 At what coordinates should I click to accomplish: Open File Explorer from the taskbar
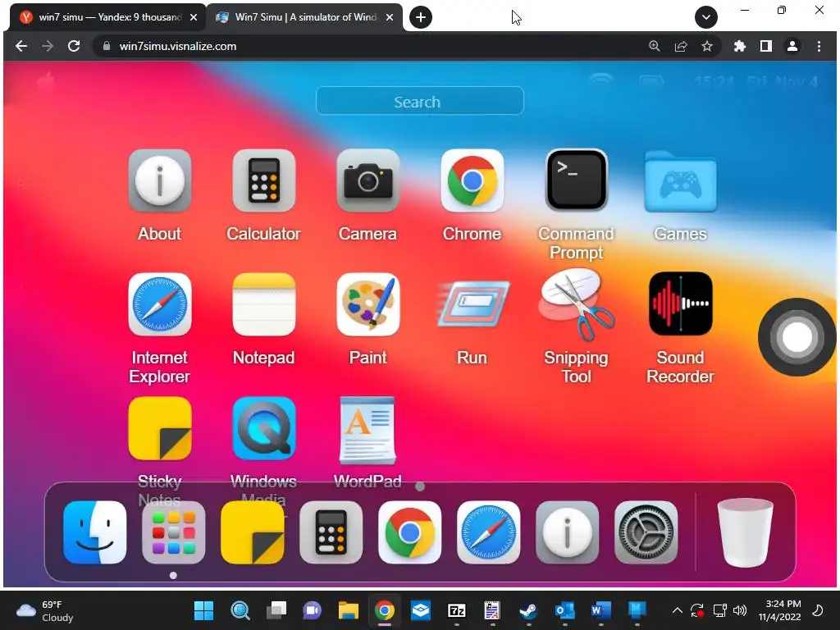tap(348, 610)
